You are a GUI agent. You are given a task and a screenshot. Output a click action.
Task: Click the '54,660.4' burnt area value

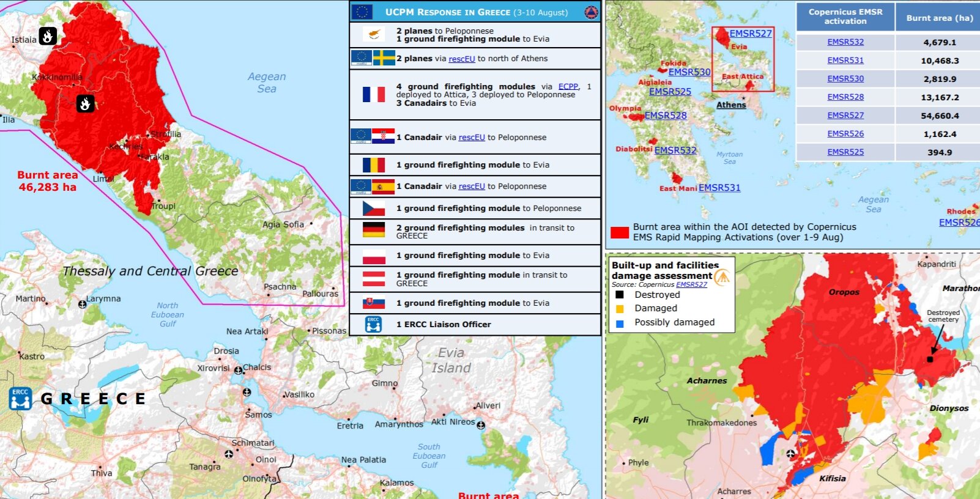[x=940, y=116]
